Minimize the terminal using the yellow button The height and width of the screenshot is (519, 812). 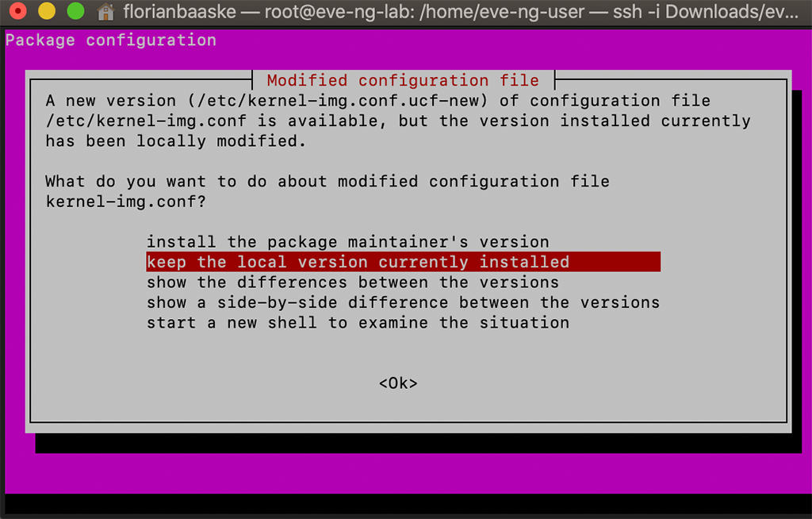pos(47,11)
